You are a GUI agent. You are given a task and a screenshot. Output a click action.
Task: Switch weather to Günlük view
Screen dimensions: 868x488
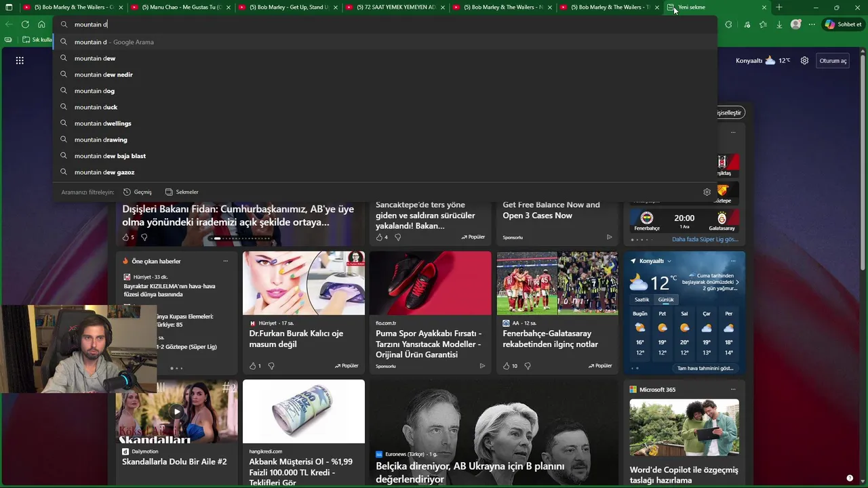tap(666, 300)
